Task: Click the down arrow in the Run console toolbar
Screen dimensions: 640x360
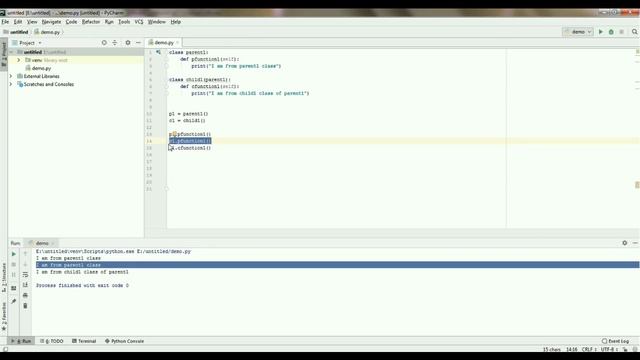Action: click(25, 264)
